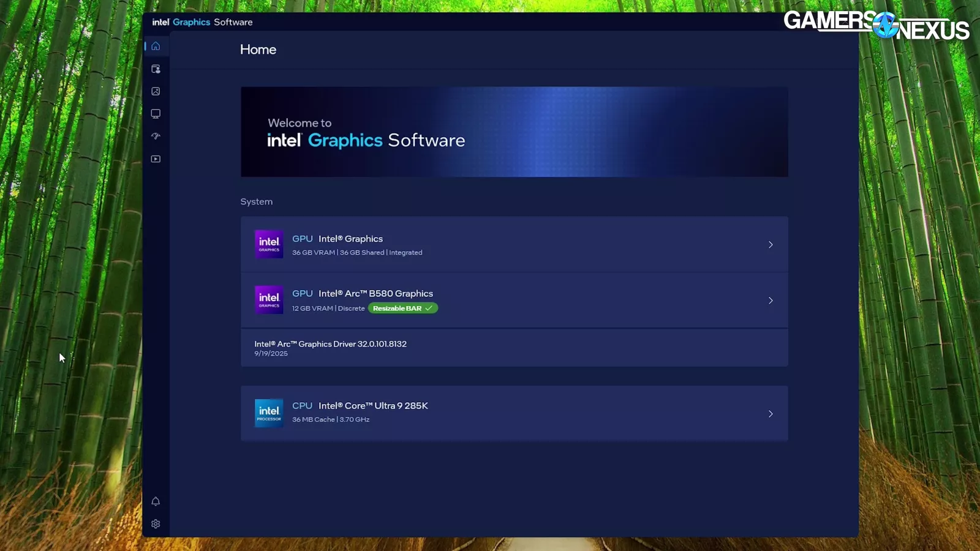980x551 pixels.
Task: Click the Welcome to Intel Graphics Software banner
Action: tap(514, 132)
